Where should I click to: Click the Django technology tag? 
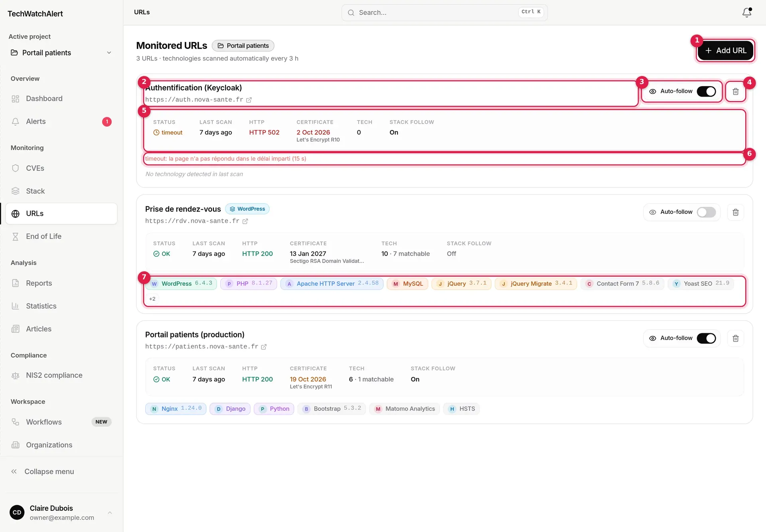230,409
